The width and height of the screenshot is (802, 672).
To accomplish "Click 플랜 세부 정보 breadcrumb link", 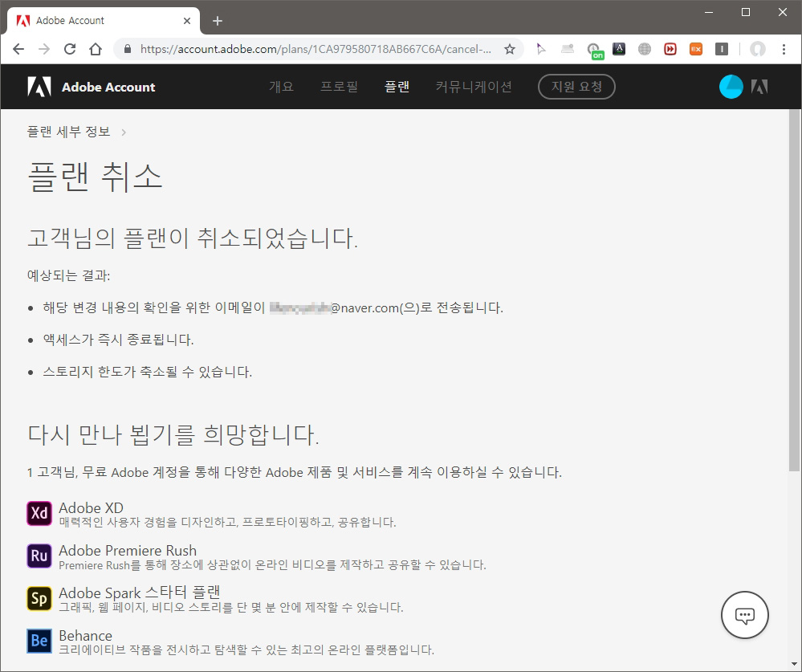I will coord(68,132).
